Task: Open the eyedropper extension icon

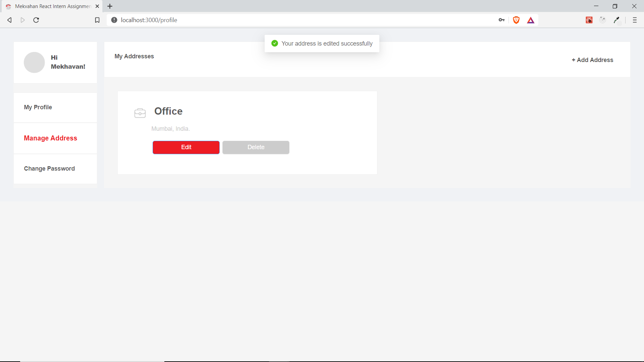Action: click(x=616, y=20)
